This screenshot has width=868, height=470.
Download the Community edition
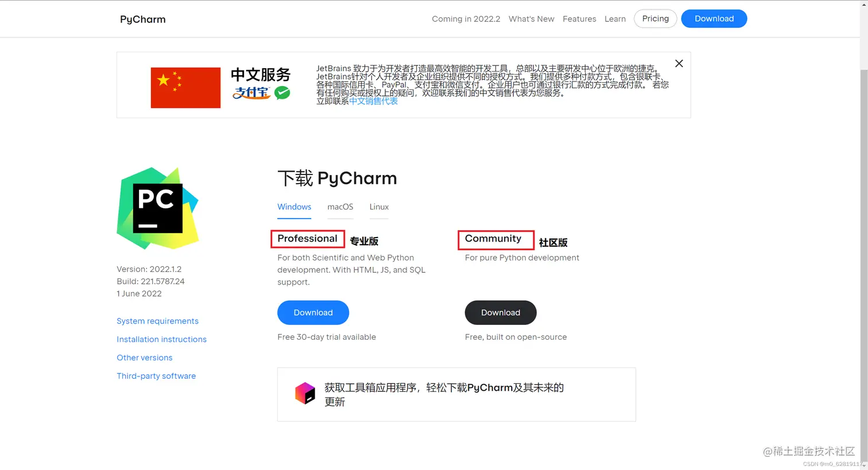coord(501,312)
